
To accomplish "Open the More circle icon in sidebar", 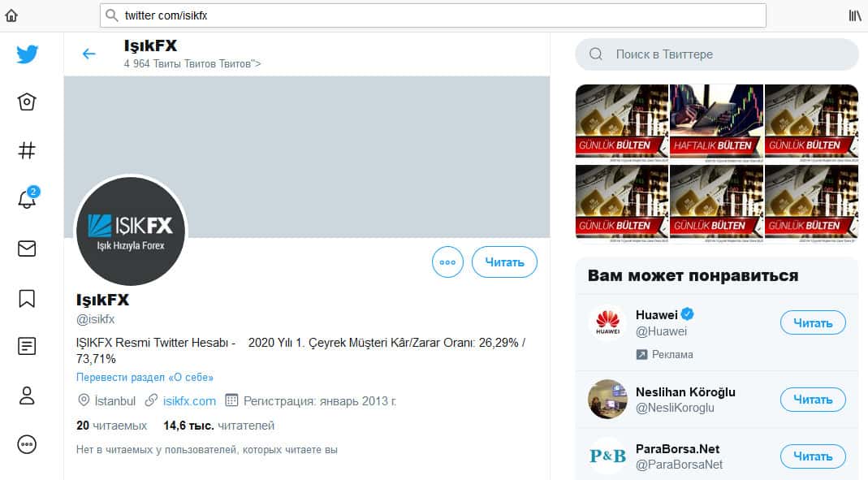I will [x=27, y=444].
